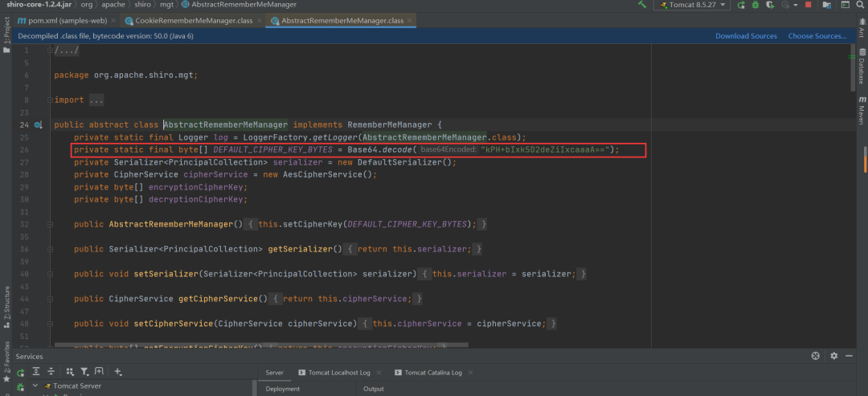
Task: Click Open in New Tab icon in Services
Action: 99,372
